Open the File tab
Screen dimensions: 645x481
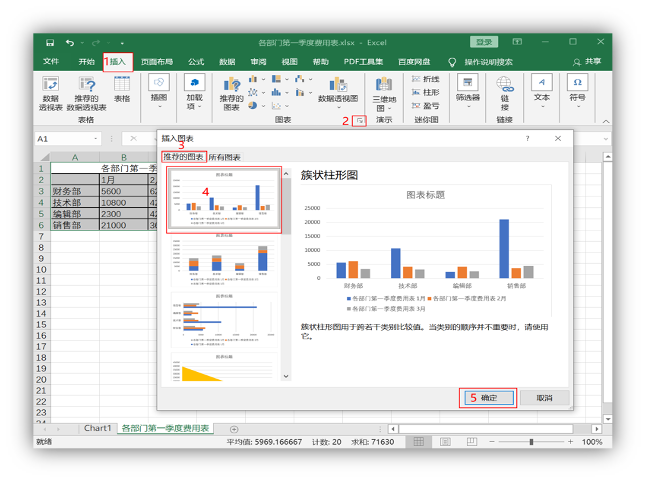pyautogui.click(x=51, y=62)
